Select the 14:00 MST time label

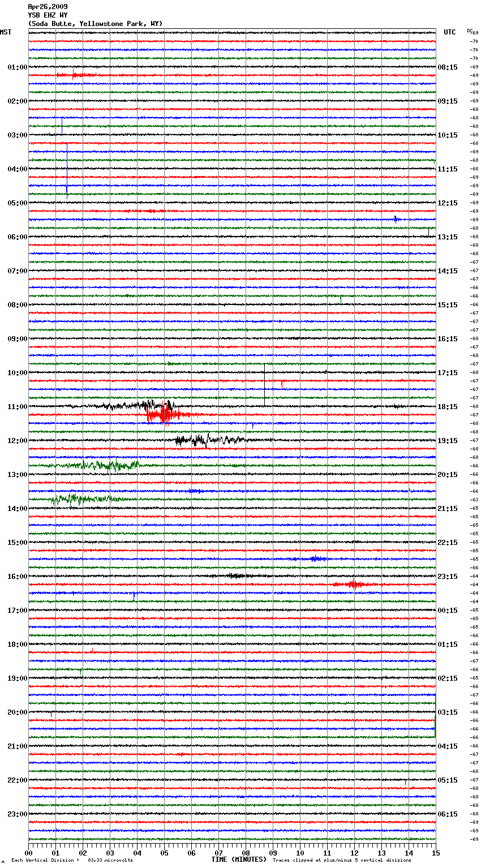click(x=18, y=509)
